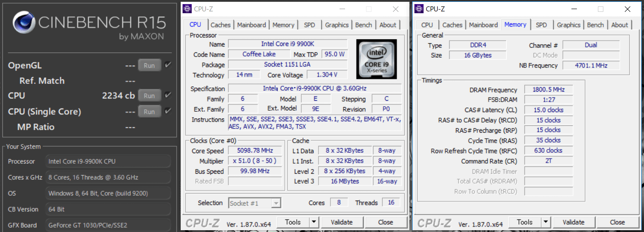Click the CB Version field showing 64 Bit
Image resolution: width=644 pixels, height=232 pixels.
[108, 209]
